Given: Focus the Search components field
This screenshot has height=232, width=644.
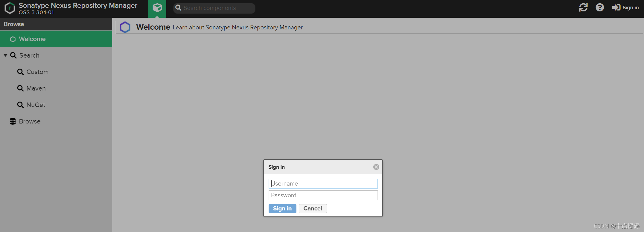Looking at the screenshot, I should pyautogui.click(x=214, y=8).
